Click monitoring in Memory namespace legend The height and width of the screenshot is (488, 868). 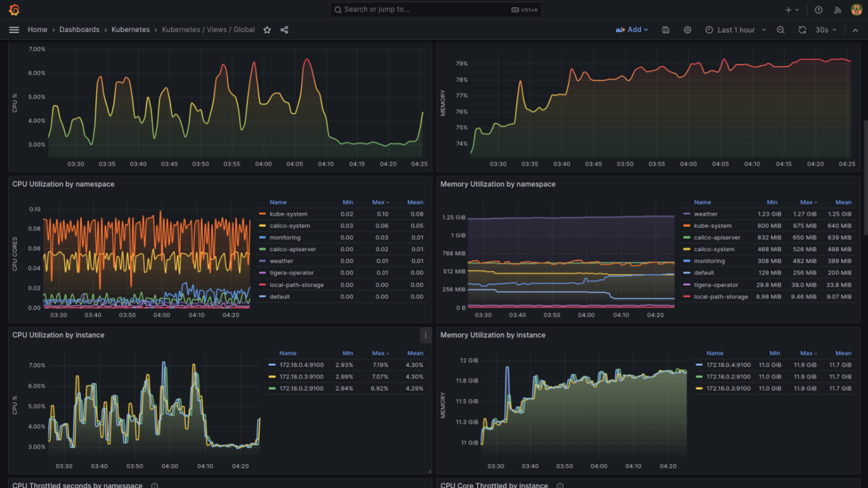point(710,261)
